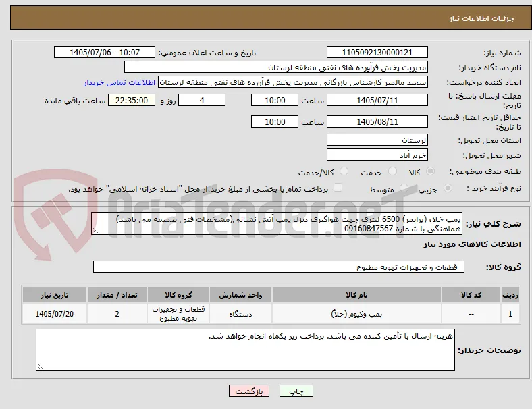Click the response deadline hour 10:00 field
This screenshot has height=409, width=532.
[x=275, y=100]
